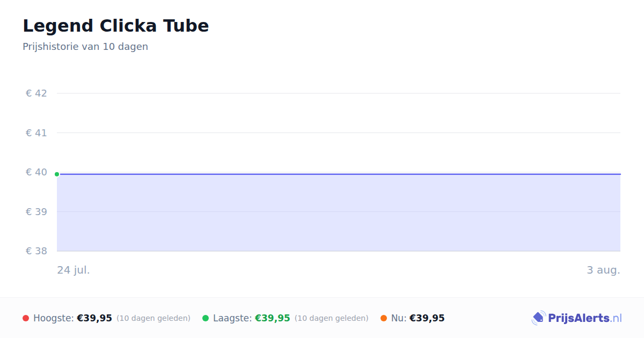The image size is (644, 338).
Task: Click the € 40 axis label
Action: [36, 172]
